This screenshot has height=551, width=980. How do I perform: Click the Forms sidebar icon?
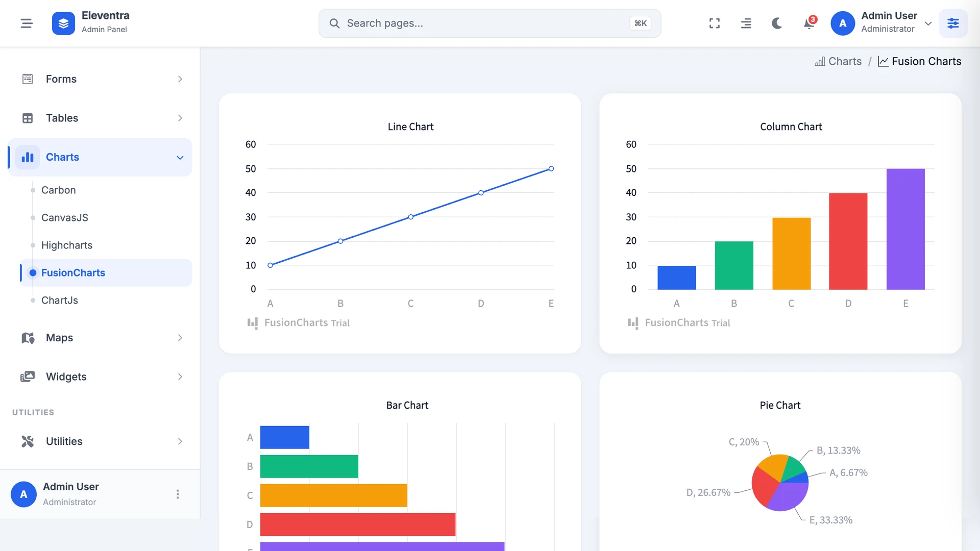pyautogui.click(x=28, y=79)
